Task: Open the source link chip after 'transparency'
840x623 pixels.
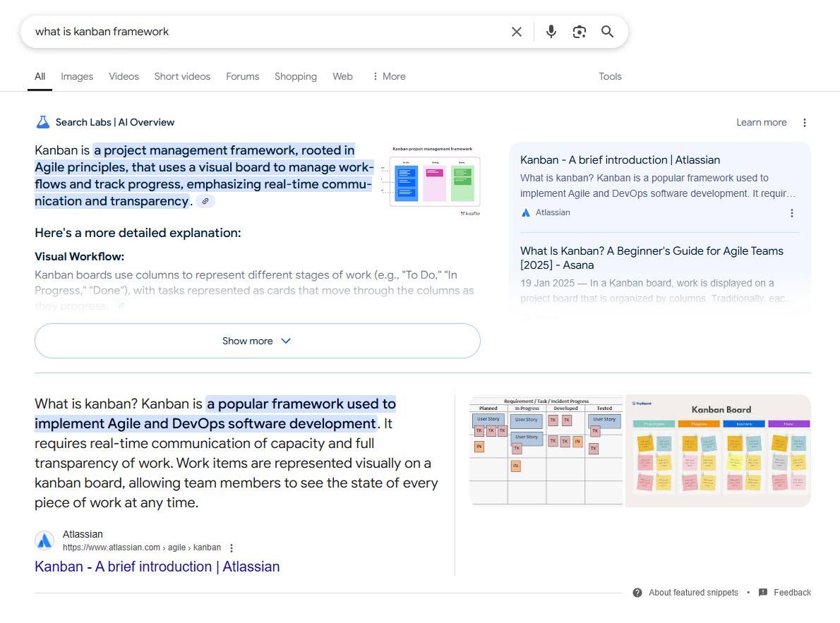Action: click(205, 201)
